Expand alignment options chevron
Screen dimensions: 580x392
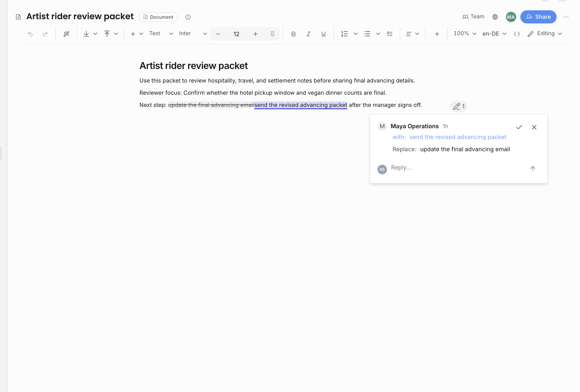(417, 34)
